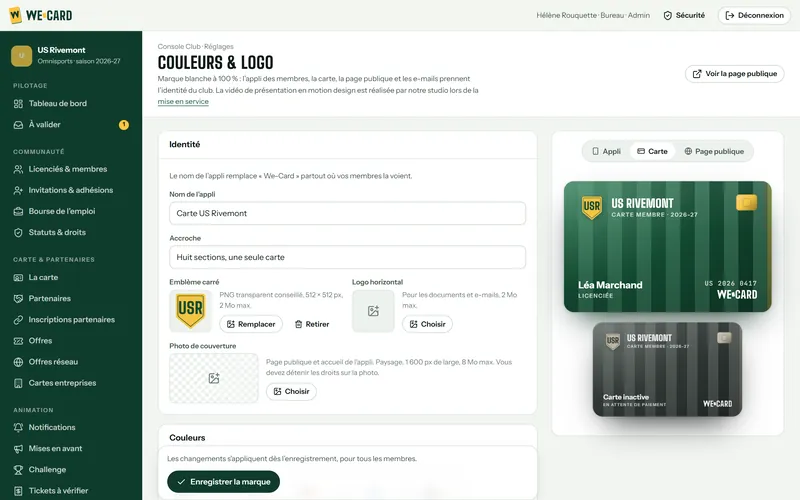This screenshot has height=500, width=800.
Task: Click the Inscriptions partenaires link icon
Action: (x=18, y=320)
